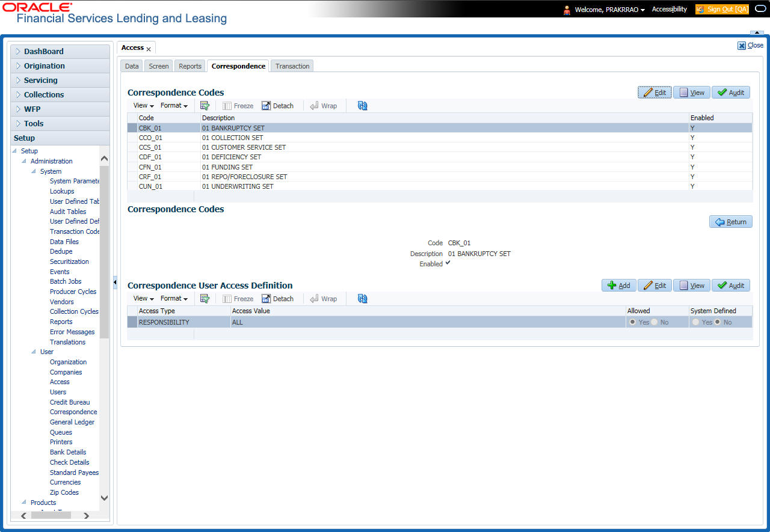Image resolution: width=770 pixels, height=532 pixels.
Task: Select Yes under the System Defined column
Action: (x=696, y=322)
